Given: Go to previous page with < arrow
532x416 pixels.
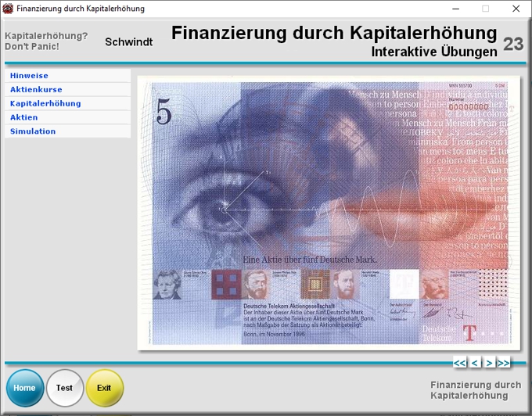Looking at the screenshot, I should click(x=475, y=363).
